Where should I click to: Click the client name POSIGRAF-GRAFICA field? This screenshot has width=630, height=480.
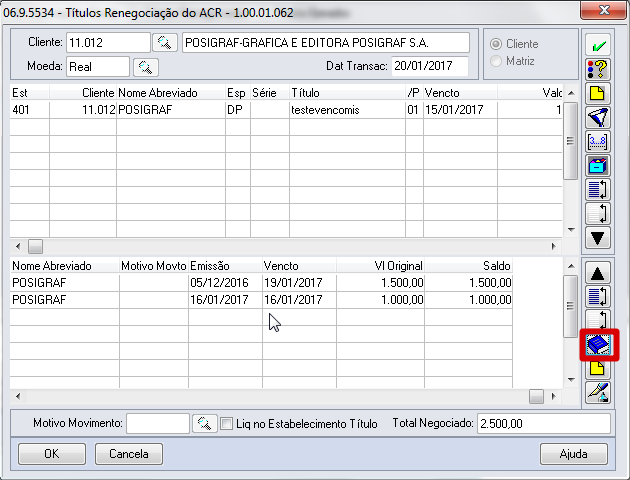(326, 43)
